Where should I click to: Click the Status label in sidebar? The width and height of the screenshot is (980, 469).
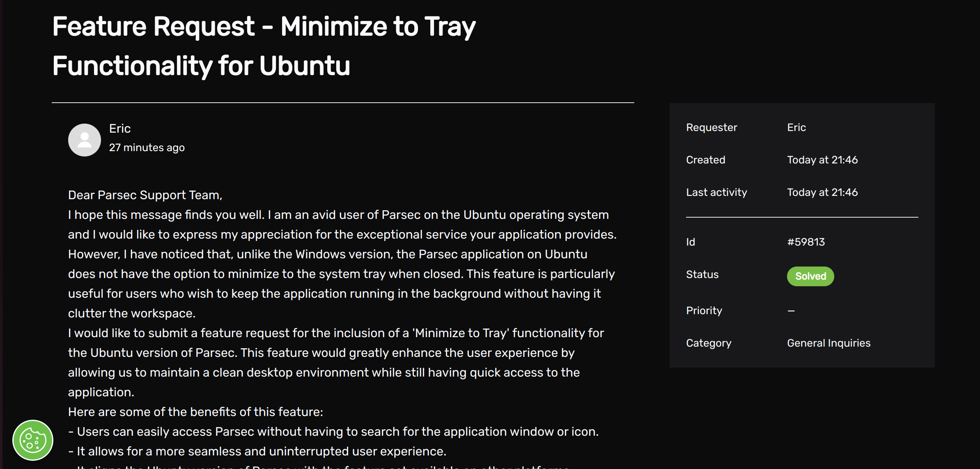coord(702,274)
